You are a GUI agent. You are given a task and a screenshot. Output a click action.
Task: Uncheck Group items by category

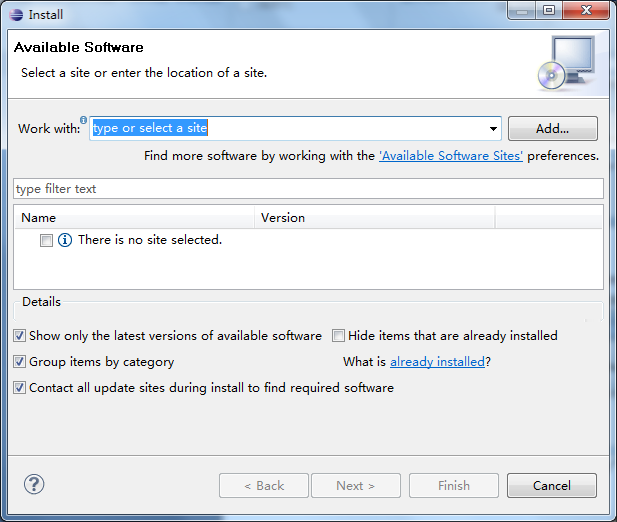click(x=20, y=362)
